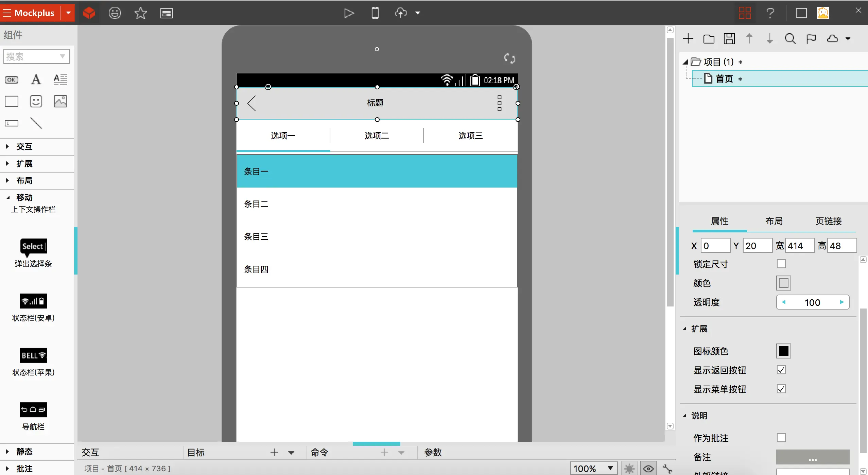868x475 pixels.
Task: Uncheck 显示菜单按钮 checkbox
Action: point(781,389)
